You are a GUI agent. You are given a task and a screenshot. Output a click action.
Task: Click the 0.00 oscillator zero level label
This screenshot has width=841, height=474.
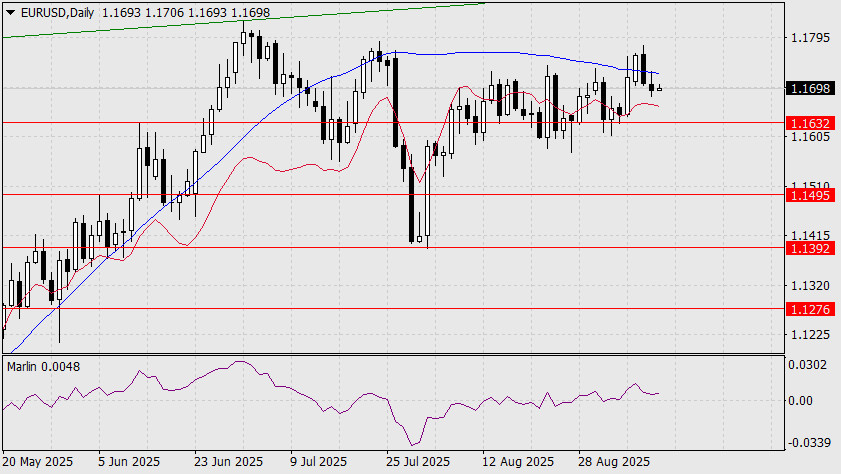click(x=800, y=401)
